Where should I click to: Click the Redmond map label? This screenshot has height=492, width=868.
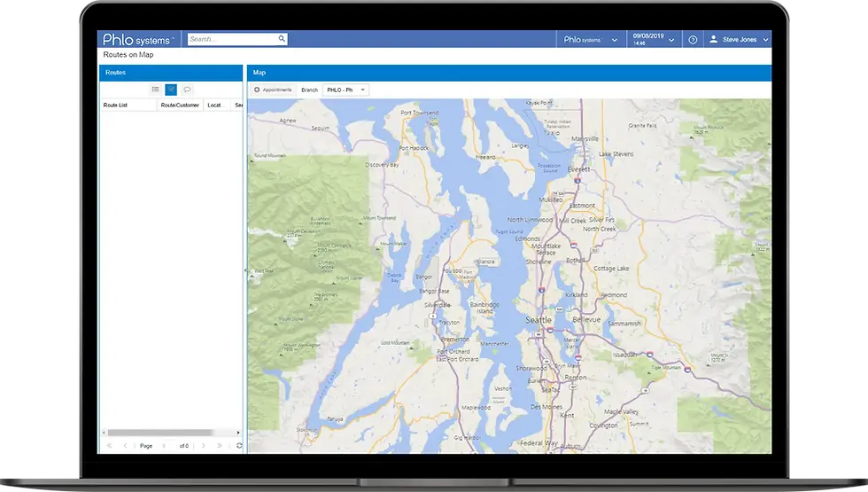(x=614, y=294)
